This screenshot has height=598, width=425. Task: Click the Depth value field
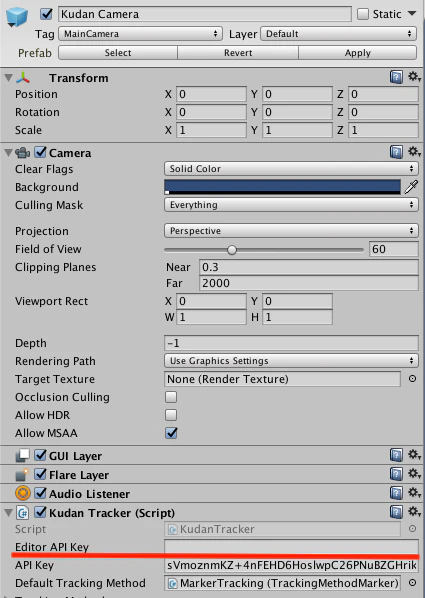291,343
